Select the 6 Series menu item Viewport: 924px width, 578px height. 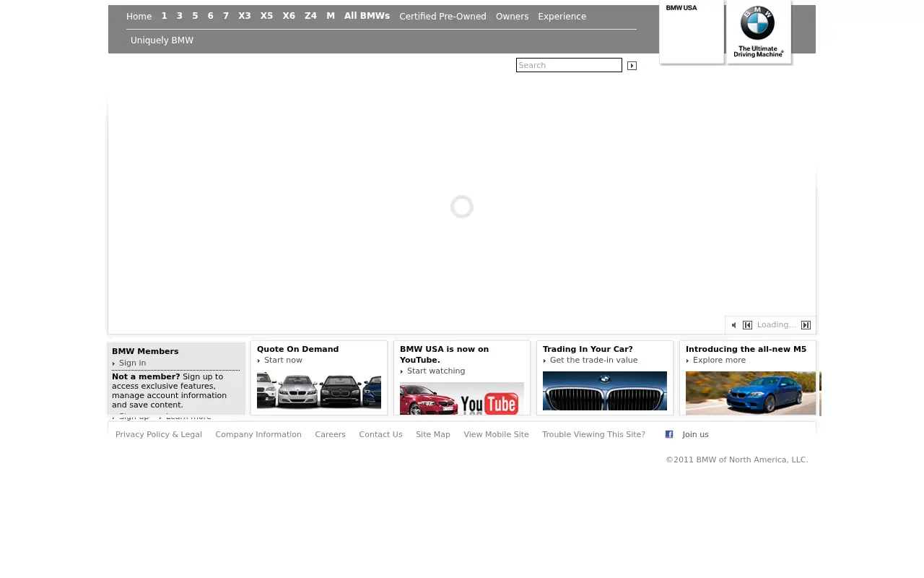pyautogui.click(x=211, y=16)
